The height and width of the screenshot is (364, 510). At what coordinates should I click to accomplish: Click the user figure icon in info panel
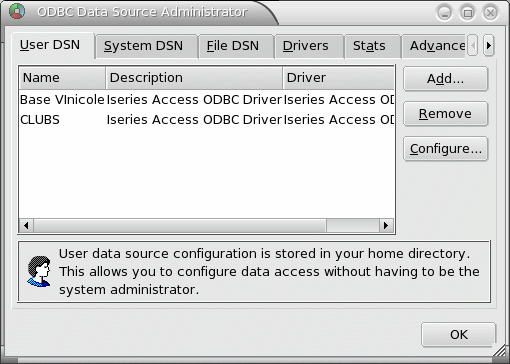coord(39,272)
